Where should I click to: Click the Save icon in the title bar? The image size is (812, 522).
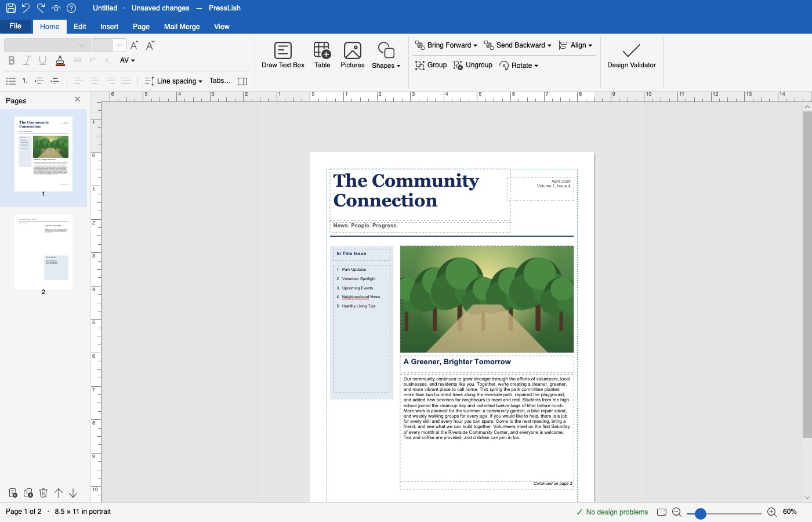pyautogui.click(x=10, y=8)
